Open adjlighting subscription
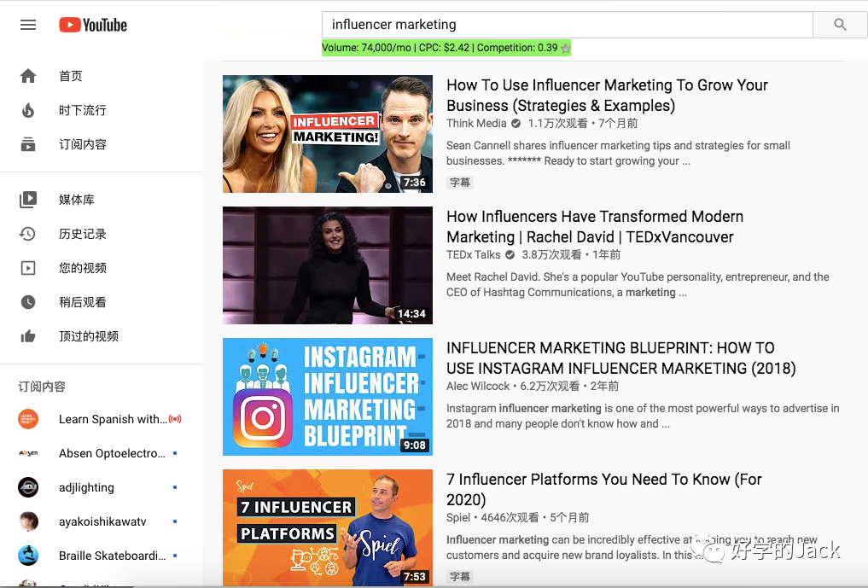Image resolution: width=868 pixels, height=588 pixels. (x=102, y=487)
